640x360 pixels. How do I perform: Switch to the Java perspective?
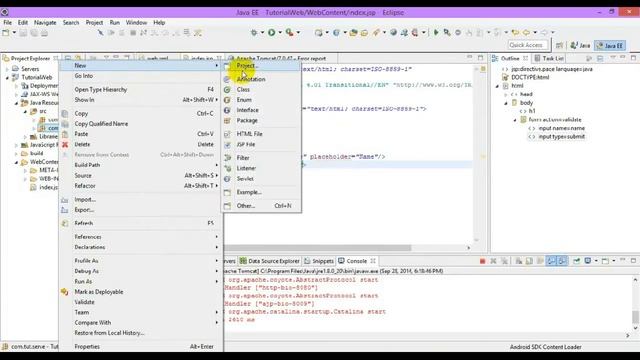[580, 45]
